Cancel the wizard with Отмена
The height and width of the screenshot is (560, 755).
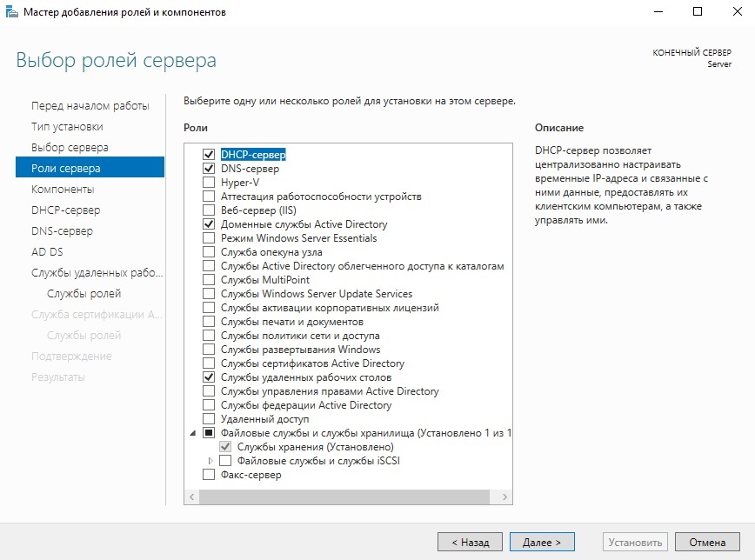[706, 542]
